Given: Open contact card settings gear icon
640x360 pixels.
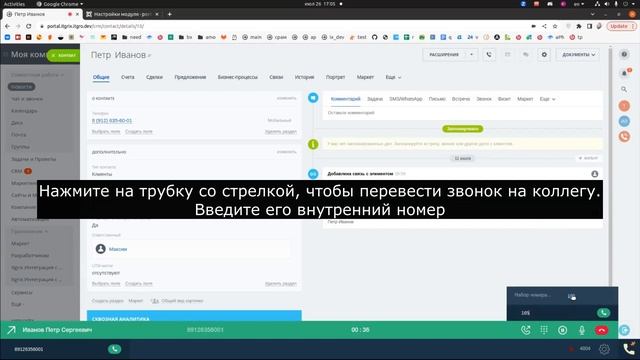Looking at the screenshot, I should [544, 54].
